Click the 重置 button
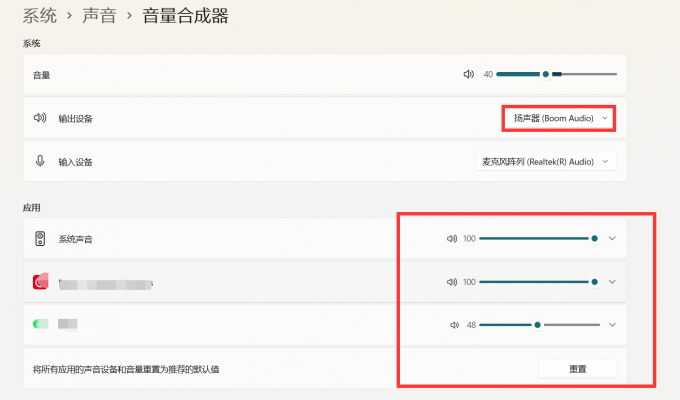Screen dimensions: 680x400 [577, 369]
